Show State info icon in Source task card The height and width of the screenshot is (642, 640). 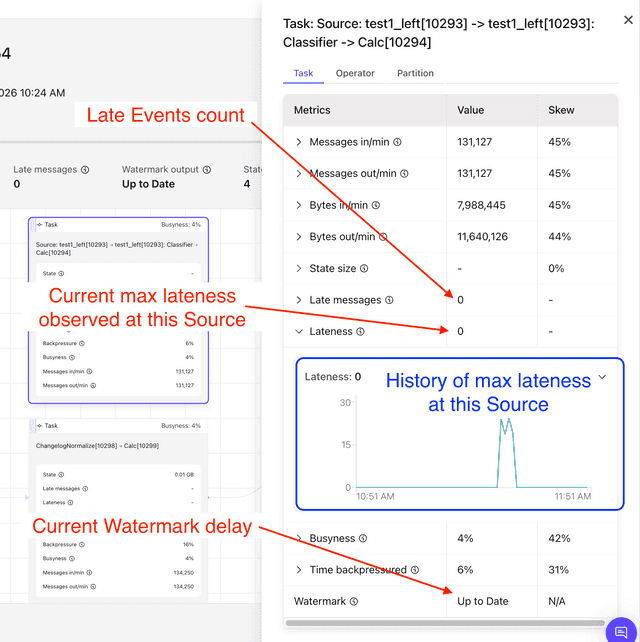(x=61, y=274)
